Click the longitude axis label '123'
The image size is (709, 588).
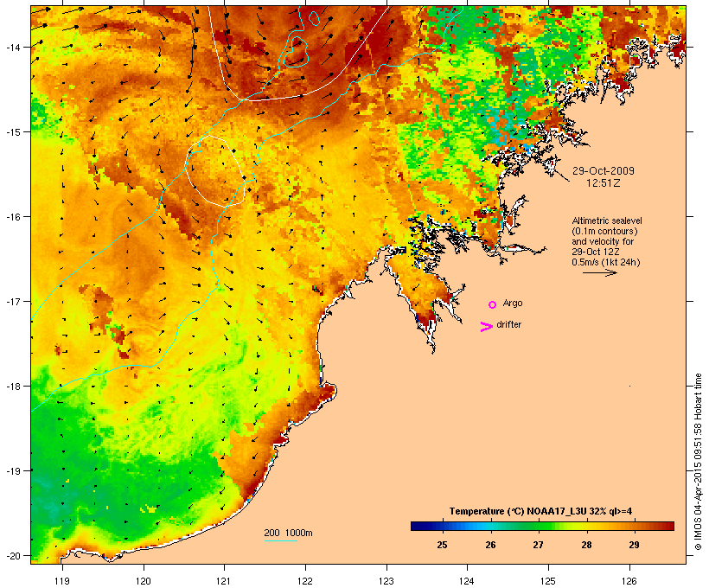pos(386,581)
